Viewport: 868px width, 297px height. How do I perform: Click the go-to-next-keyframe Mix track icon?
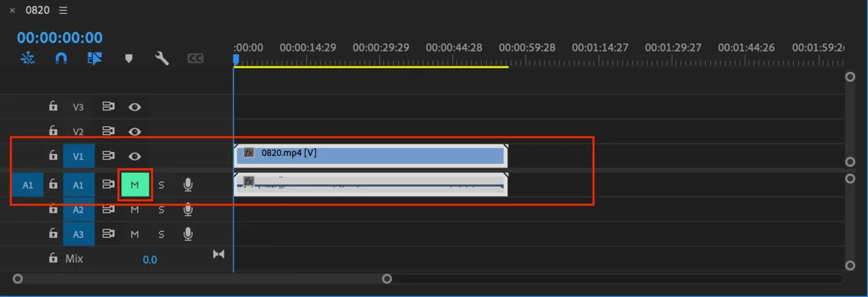(x=218, y=254)
